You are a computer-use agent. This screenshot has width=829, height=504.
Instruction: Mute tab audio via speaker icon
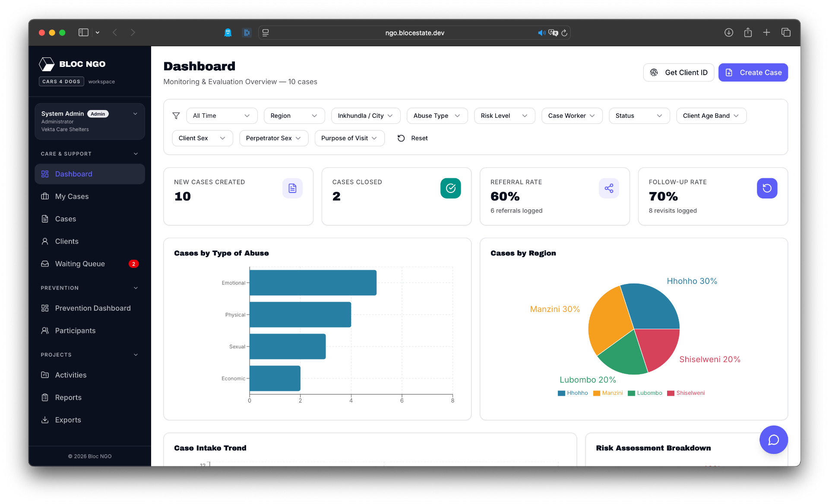(x=541, y=33)
